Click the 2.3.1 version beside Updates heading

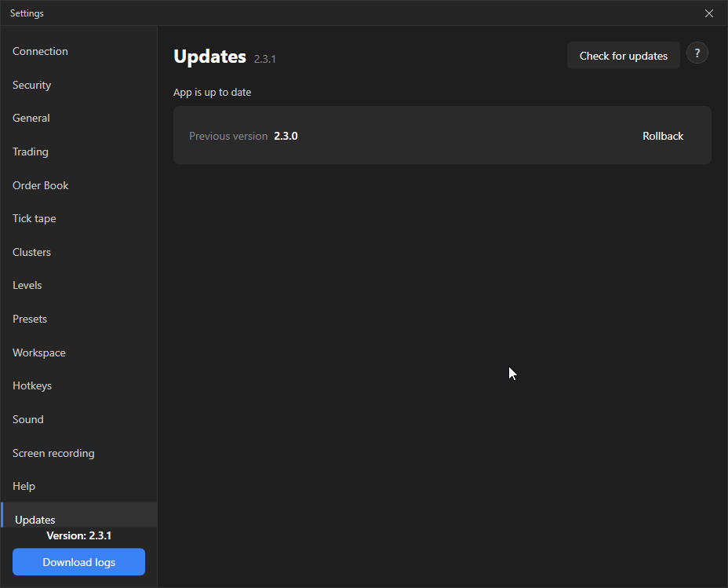[264, 59]
